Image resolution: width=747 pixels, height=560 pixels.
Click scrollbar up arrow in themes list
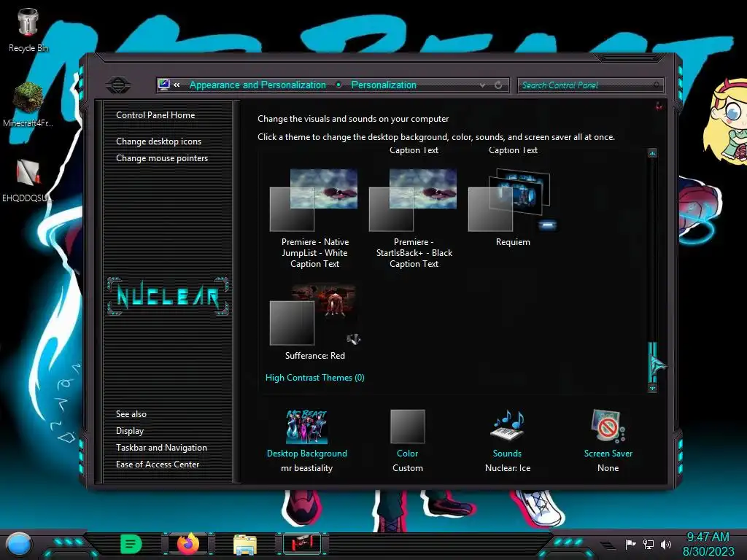pos(652,153)
